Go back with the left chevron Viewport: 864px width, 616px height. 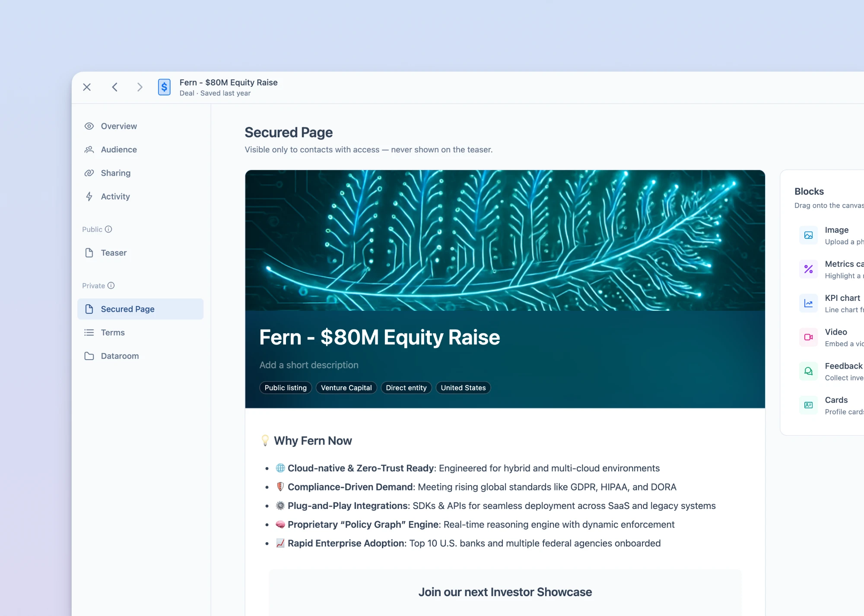pos(114,87)
